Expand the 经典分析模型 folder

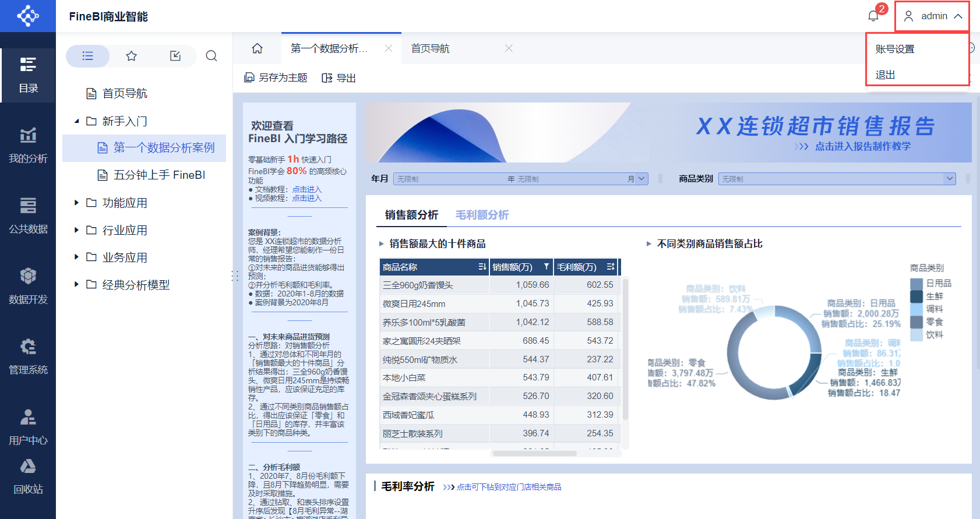[x=76, y=284]
